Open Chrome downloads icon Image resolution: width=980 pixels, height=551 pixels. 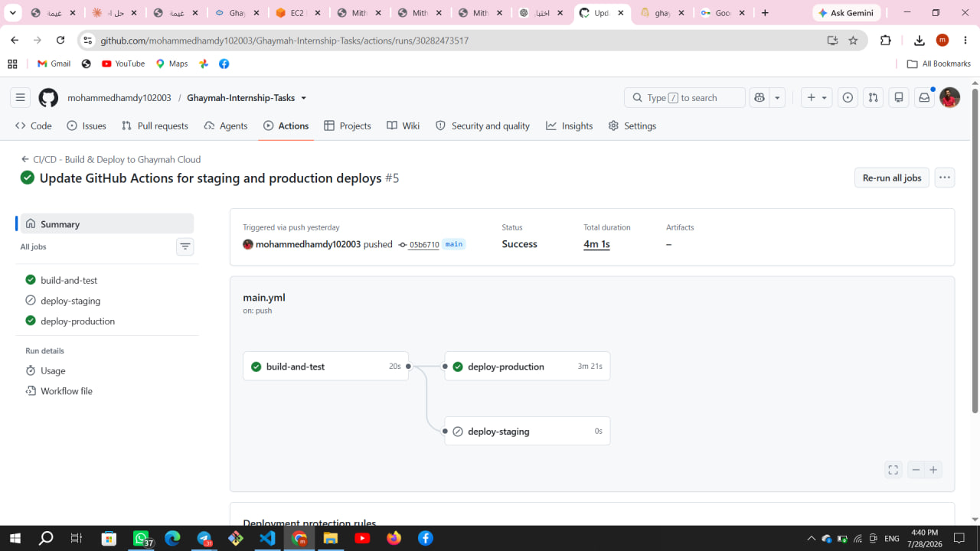point(920,41)
